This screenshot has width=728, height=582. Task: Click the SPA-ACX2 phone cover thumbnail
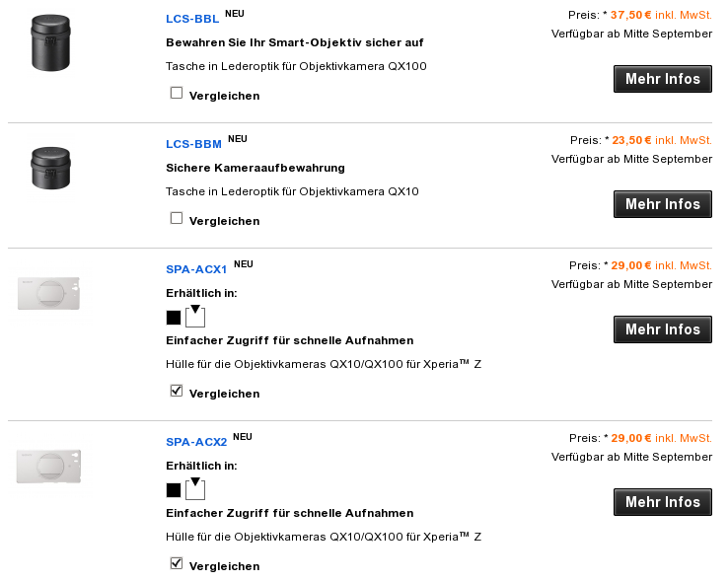pos(48,467)
